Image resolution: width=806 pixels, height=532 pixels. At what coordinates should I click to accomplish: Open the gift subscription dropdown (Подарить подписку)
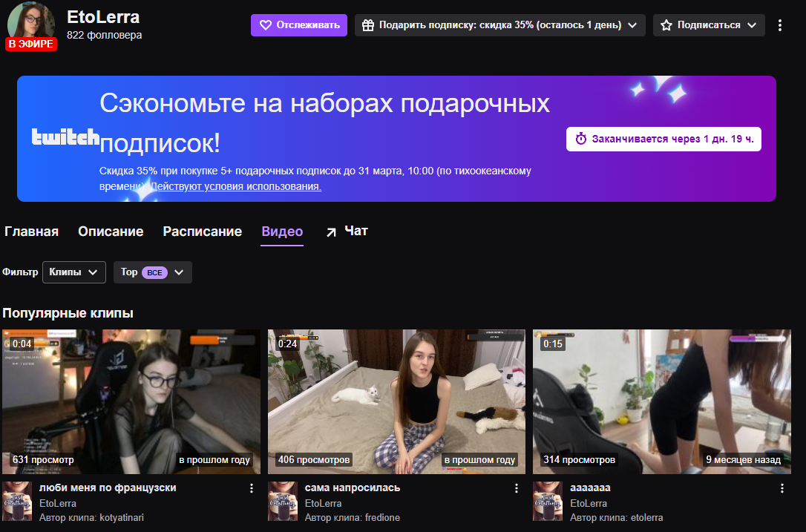500,25
